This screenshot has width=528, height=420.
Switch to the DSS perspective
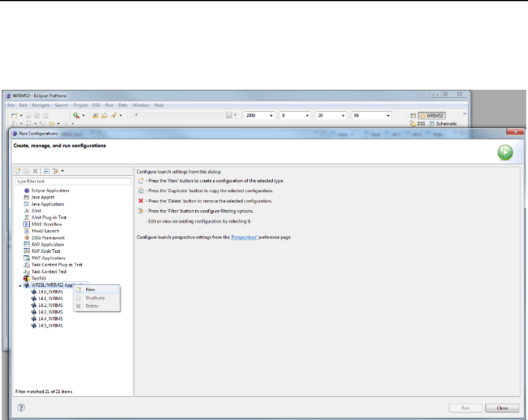coord(417,123)
